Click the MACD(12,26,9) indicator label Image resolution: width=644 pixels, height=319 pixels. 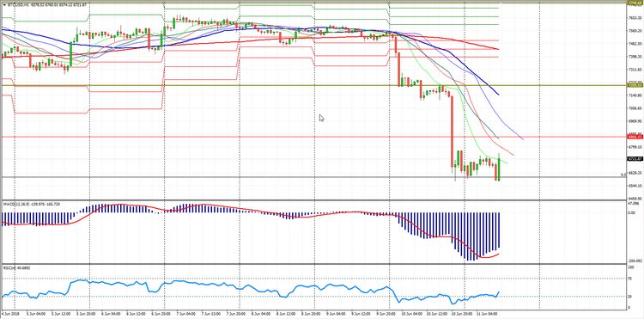pos(15,204)
